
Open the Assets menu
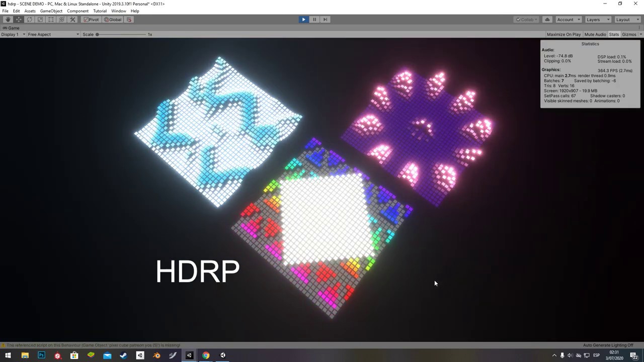[30, 11]
